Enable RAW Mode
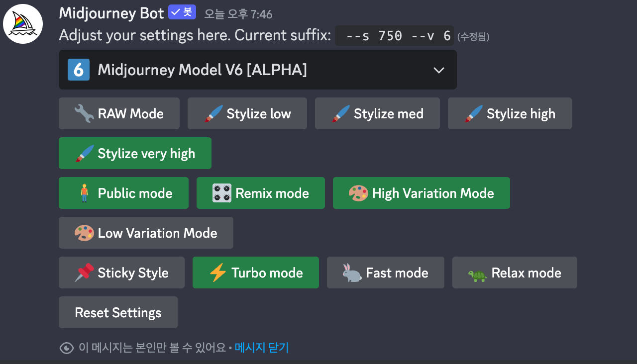Screen dimensions: 637x364 click(119, 113)
